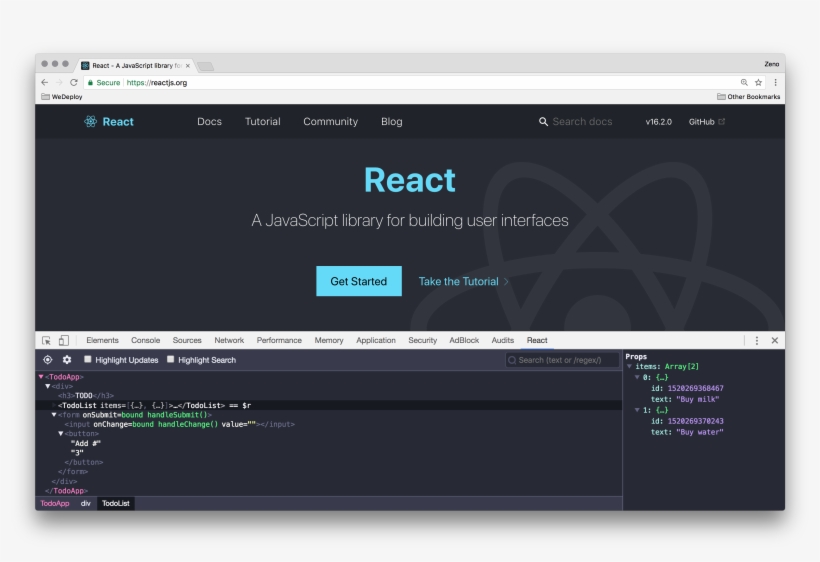Click the React atom logo icon
The height and width of the screenshot is (562, 820).
90,121
